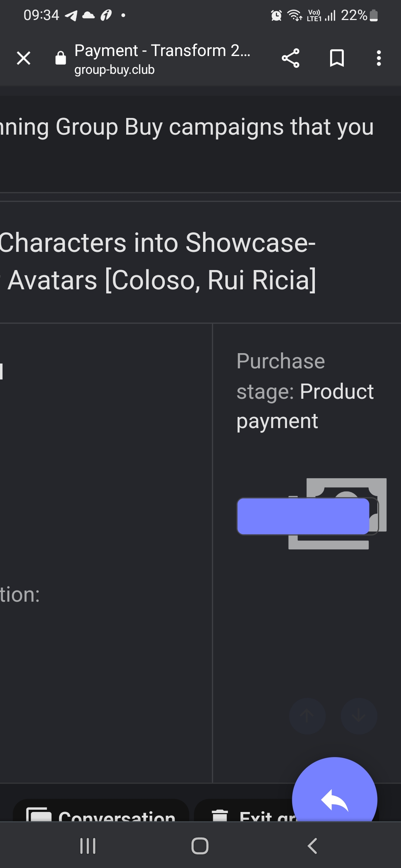Viewport: 401px width, 868px height.
Task: Close the browser custom tab
Action: click(24, 58)
